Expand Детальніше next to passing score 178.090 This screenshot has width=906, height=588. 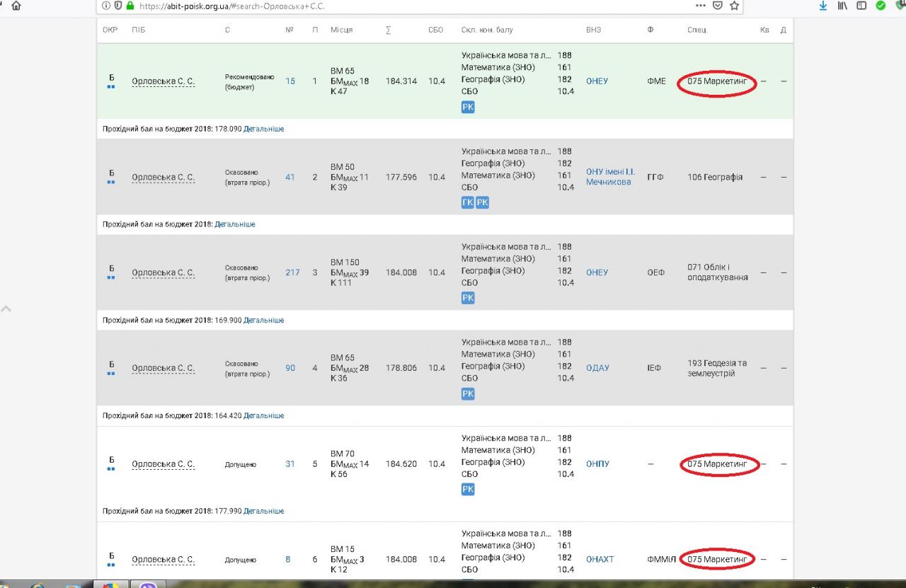[x=263, y=129]
